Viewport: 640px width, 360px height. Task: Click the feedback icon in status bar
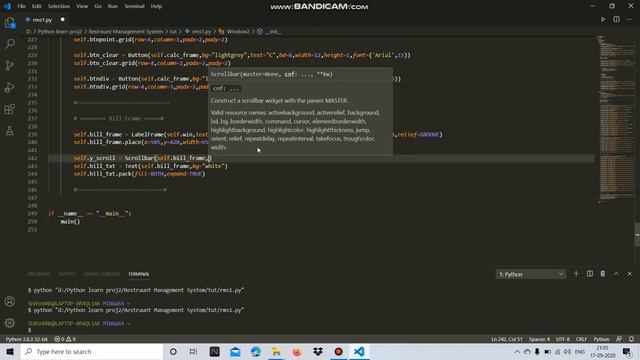click(619, 339)
